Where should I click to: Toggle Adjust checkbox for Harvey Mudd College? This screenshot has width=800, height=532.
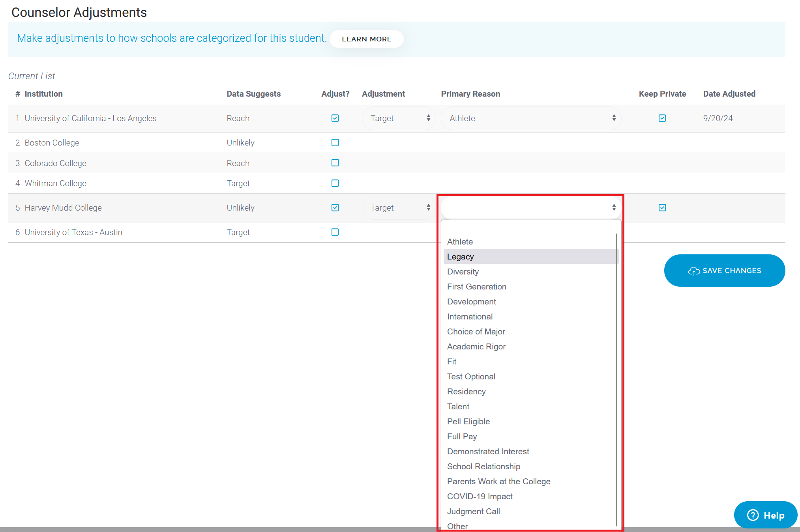(335, 208)
